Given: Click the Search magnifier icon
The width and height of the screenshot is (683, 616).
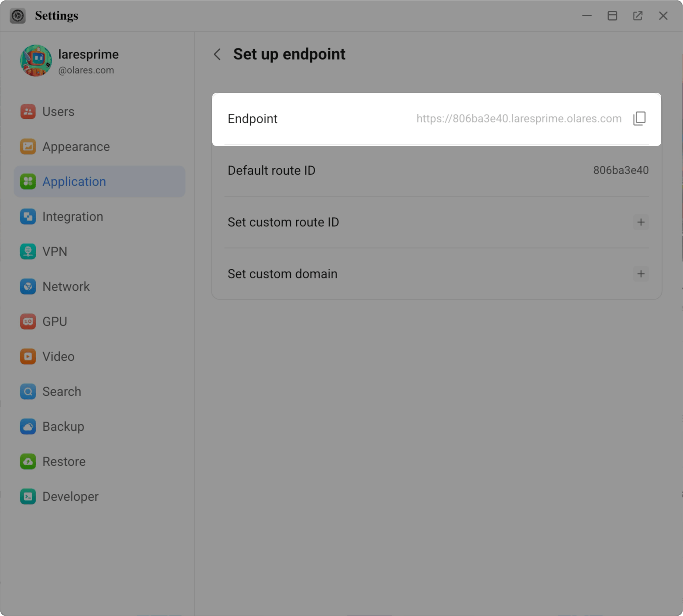Looking at the screenshot, I should point(28,391).
